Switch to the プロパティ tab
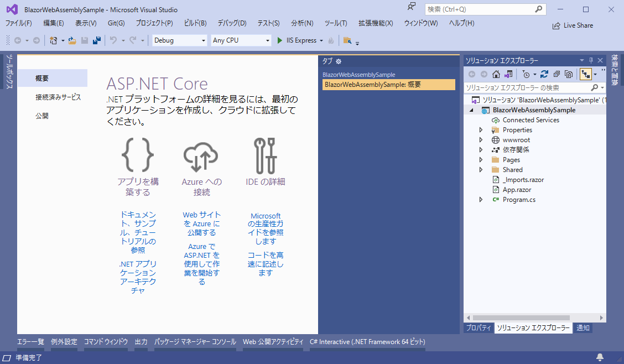 [x=479, y=328]
